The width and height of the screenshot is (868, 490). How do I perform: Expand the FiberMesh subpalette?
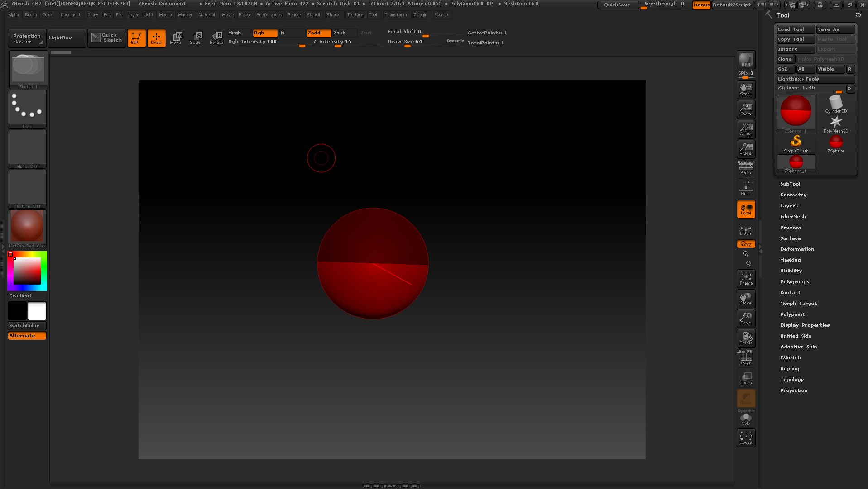point(793,217)
